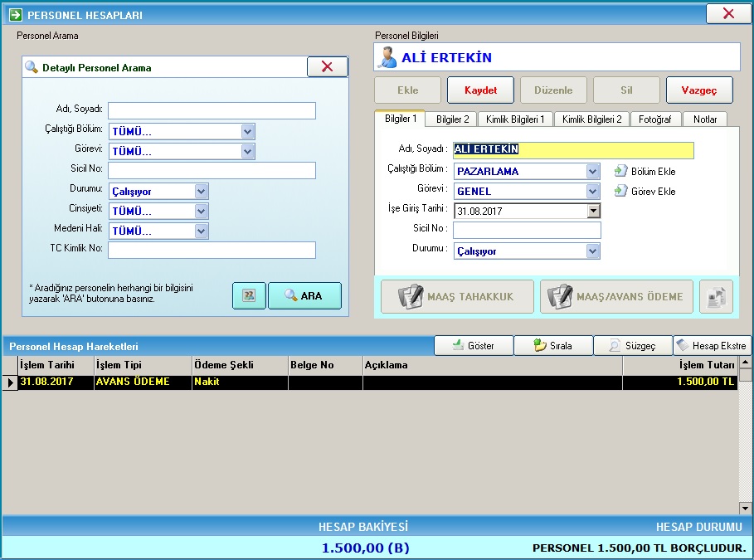Open the Hesap Ekstre statement button

[713, 345]
